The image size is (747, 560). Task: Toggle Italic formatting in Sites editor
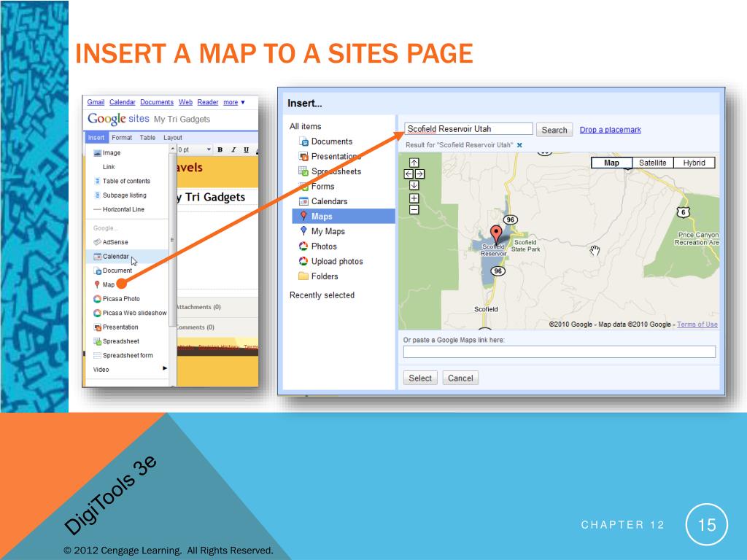tap(233, 149)
